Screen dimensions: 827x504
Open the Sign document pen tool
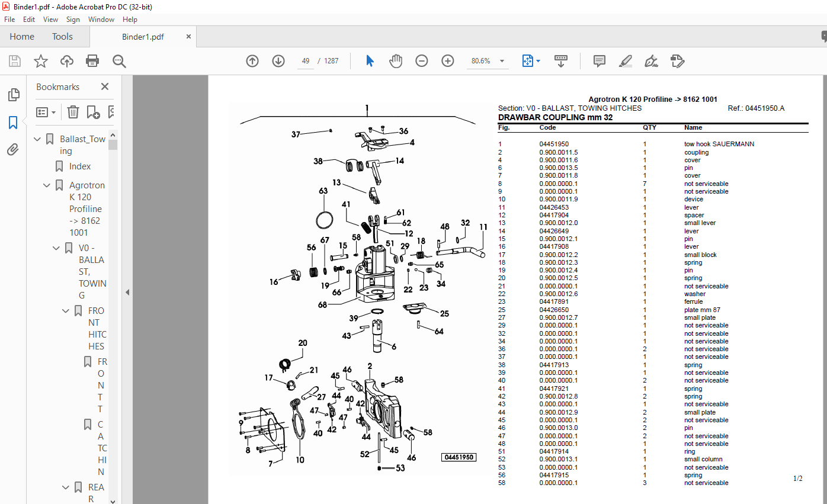(x=651, y=61)
